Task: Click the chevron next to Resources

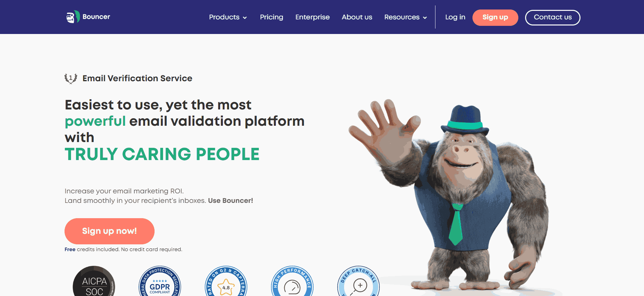Action: coord(425,18)
